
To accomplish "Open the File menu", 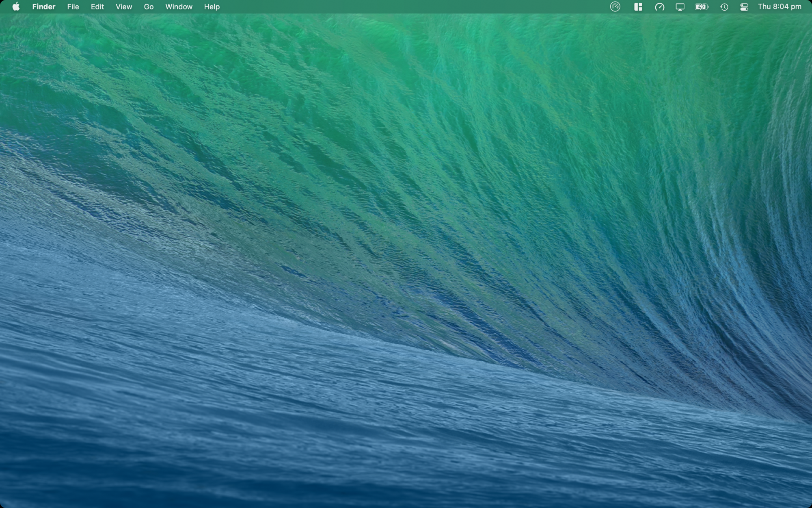I will tap(73, 7).
